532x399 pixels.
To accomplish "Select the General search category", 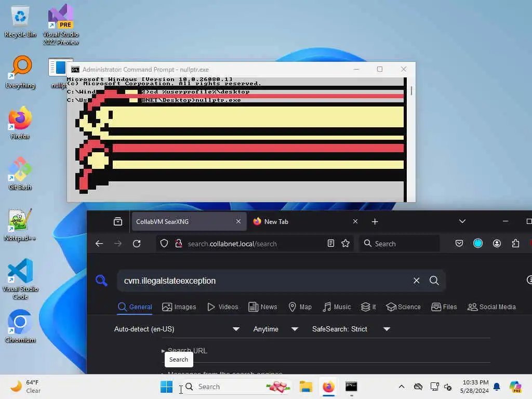I will click(135, 307).
